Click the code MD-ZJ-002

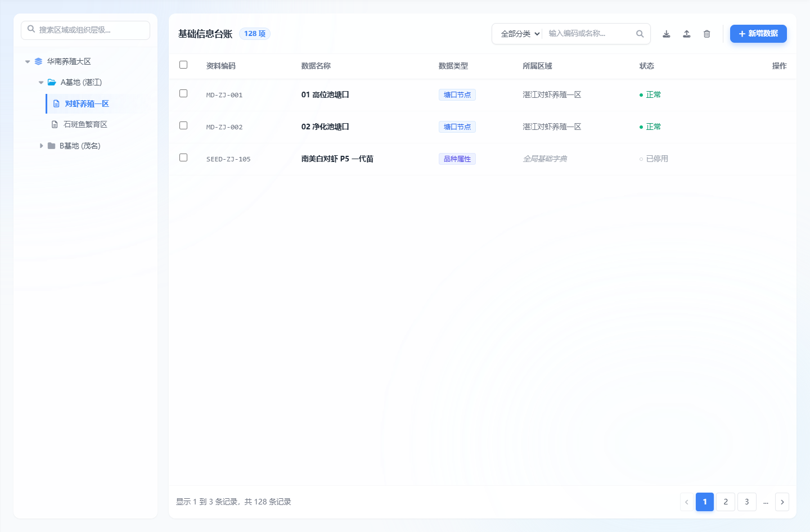224,127
